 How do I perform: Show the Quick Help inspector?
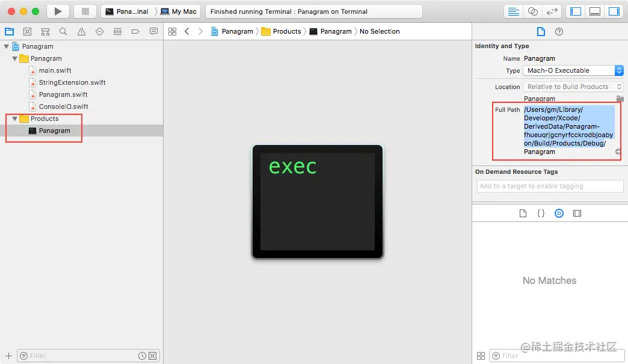tap(559, 32)
